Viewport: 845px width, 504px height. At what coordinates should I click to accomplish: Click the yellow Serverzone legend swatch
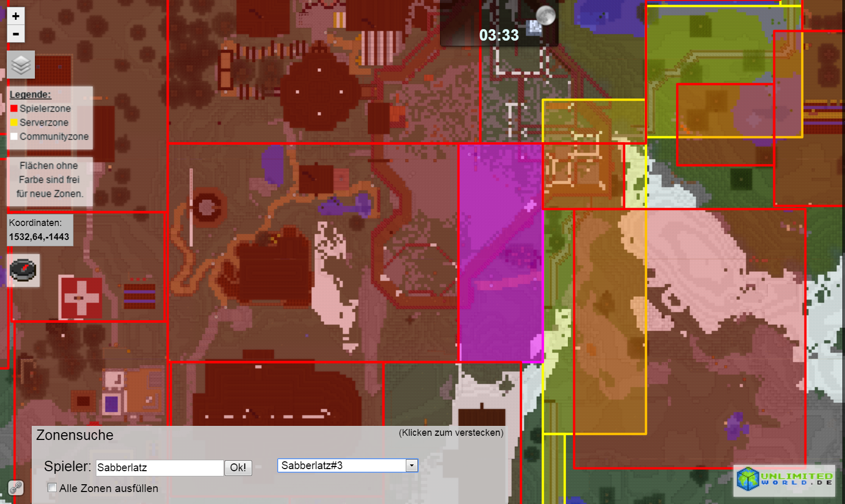tap(14, 122)
